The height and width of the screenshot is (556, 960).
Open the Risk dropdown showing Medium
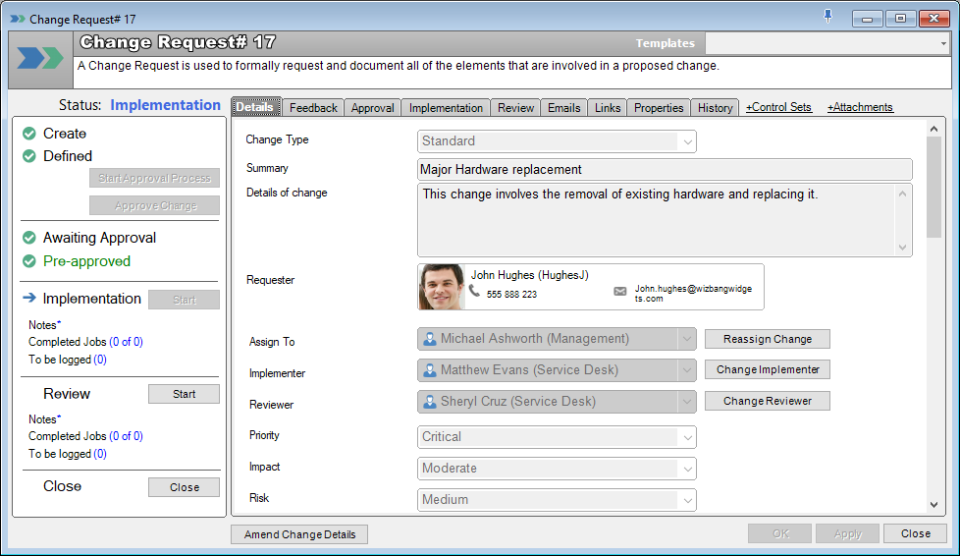tap(688, 500)
